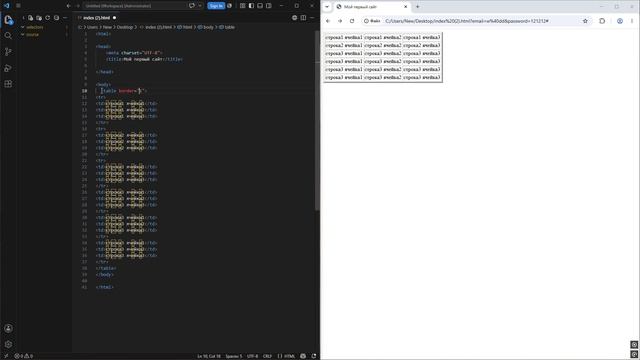The image size is (640, 360).
Task: Open Copilot chat dropdown arrow
Action: coord(200,6)
